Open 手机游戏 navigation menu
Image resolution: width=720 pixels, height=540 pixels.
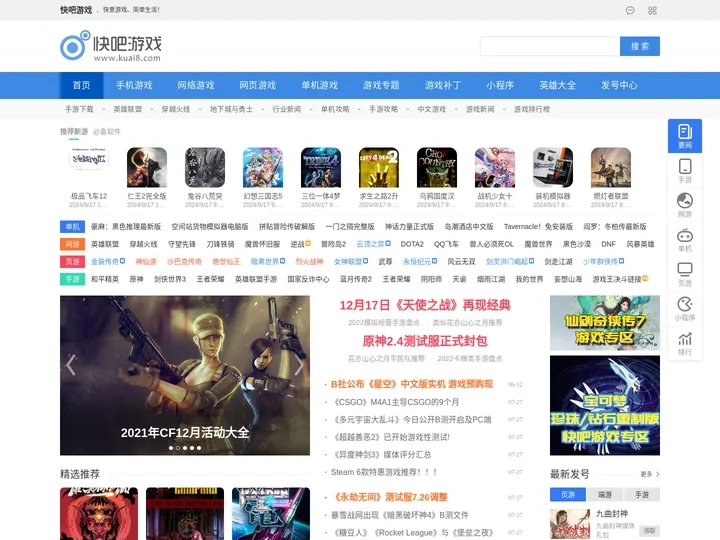click(134, 85)
